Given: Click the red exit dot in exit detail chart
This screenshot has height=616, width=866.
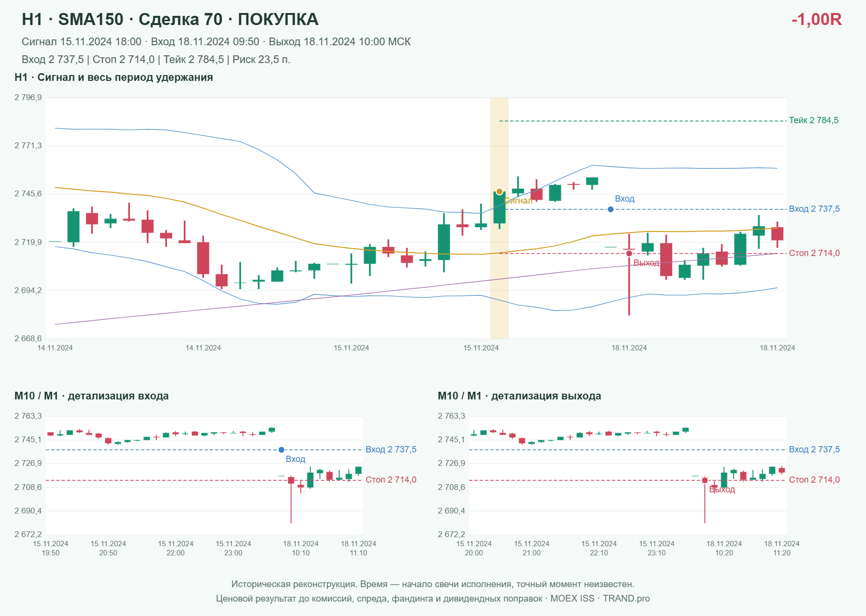Looking at the screenshot, I should (x=705, y=480).
